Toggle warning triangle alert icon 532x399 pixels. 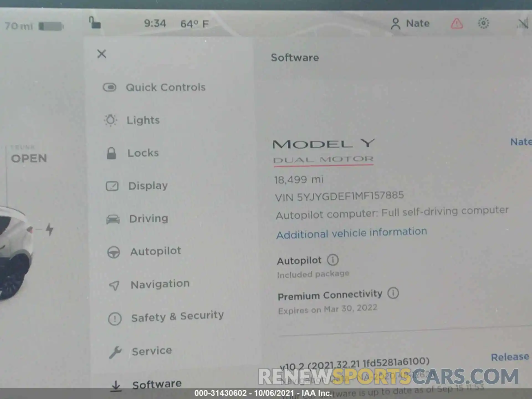coord(457,23)
